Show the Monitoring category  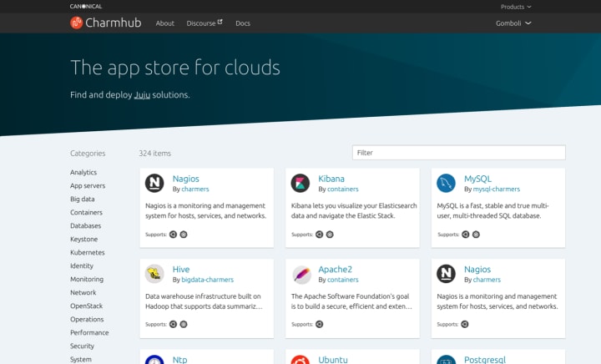point(87,280)
